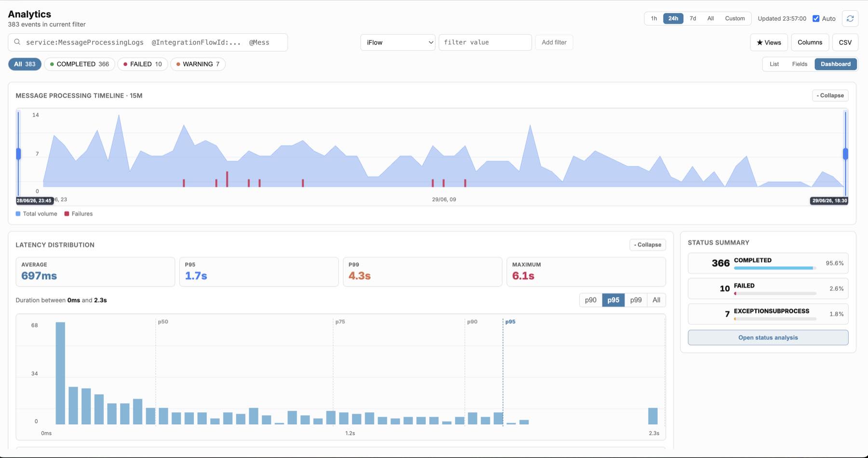Select the 7d time range
Viewport: 868px width, 458px height.
(x=692, y=18)
